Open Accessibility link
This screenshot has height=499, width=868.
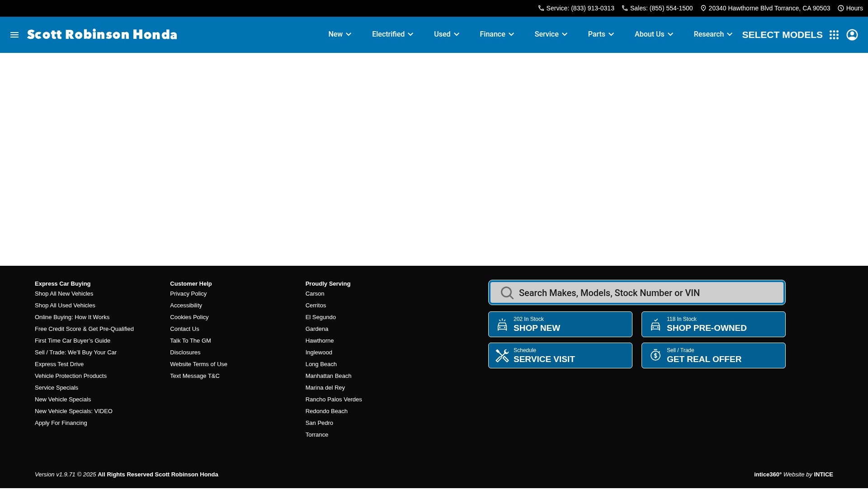click(186, 306)
